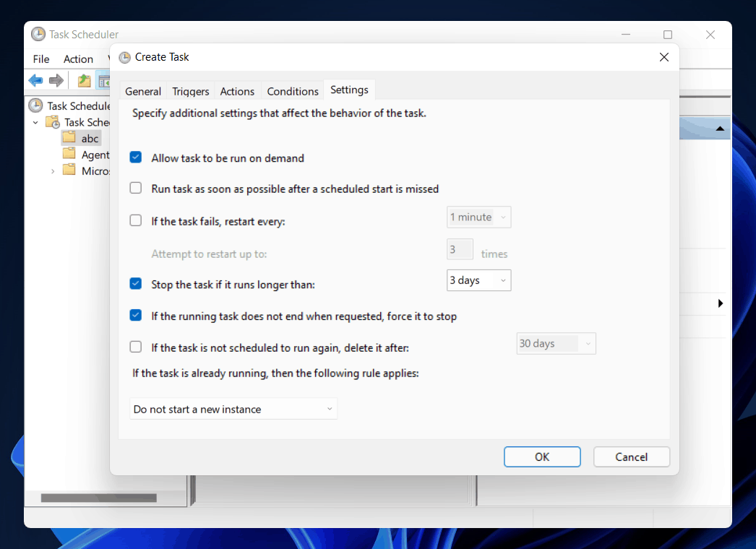
Task: Switch to the Conditions tab
Action: [x=293, y=91]
